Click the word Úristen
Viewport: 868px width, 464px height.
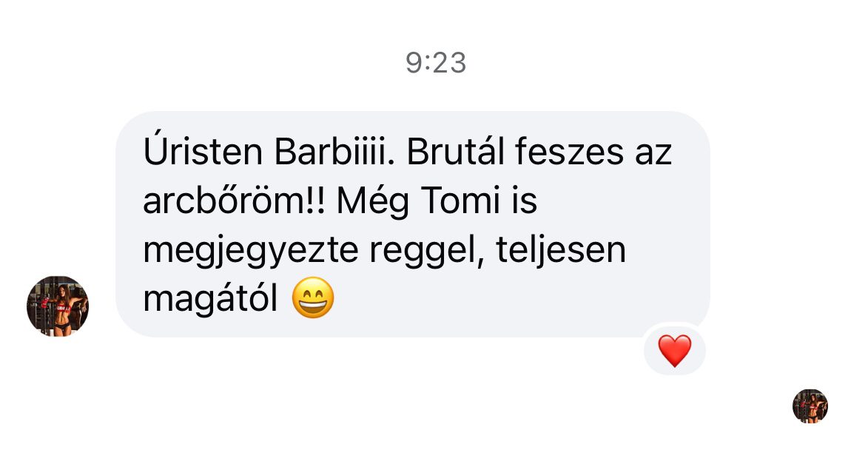[203, 150]
